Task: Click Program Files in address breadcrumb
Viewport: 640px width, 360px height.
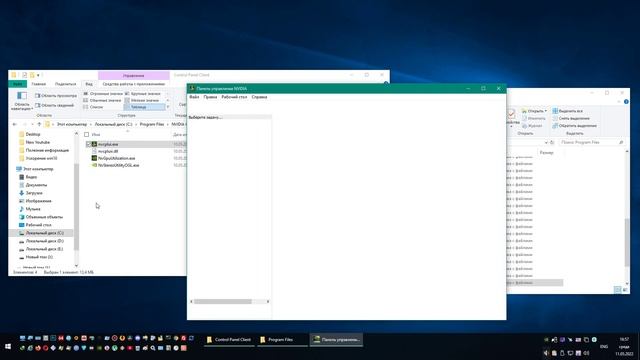Action: [x=151, y=124]
